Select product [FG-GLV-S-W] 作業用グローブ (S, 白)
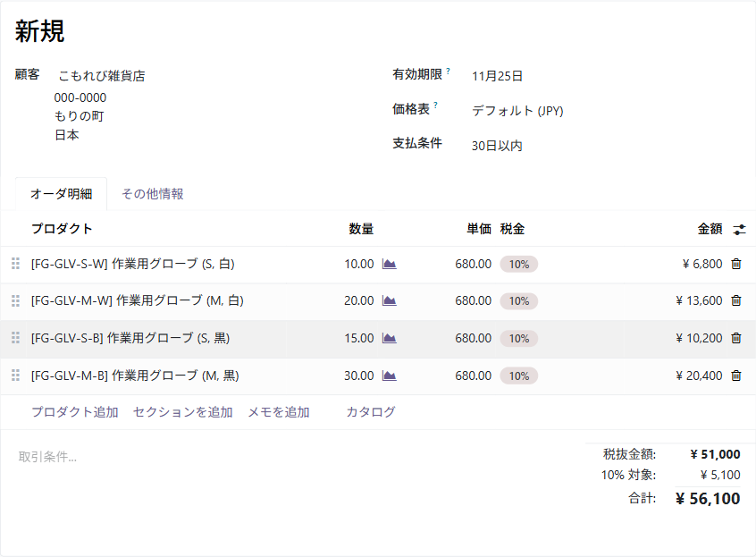Image resolution: width=756 pixels, height=557 pixels. point(132,264)
